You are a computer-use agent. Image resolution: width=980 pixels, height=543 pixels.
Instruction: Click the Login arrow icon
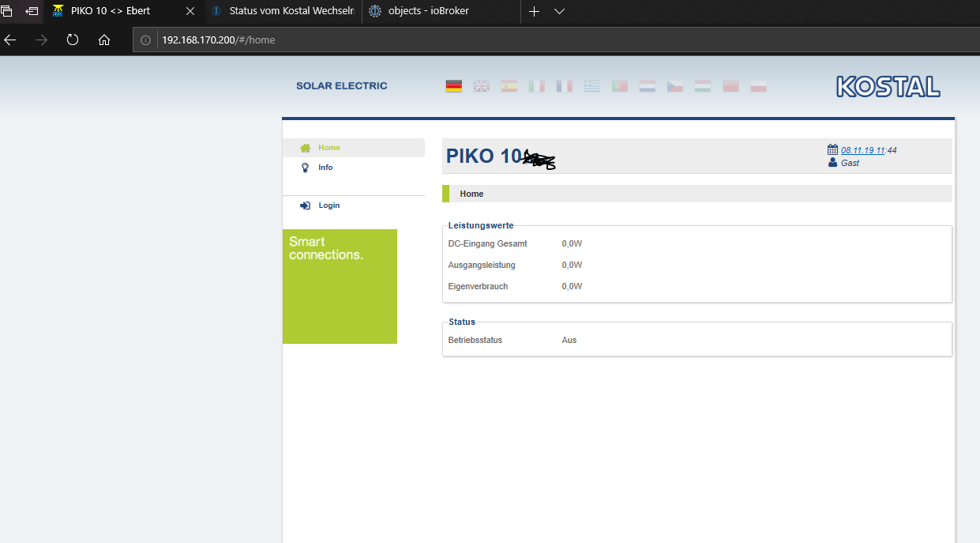coord(306,206)
